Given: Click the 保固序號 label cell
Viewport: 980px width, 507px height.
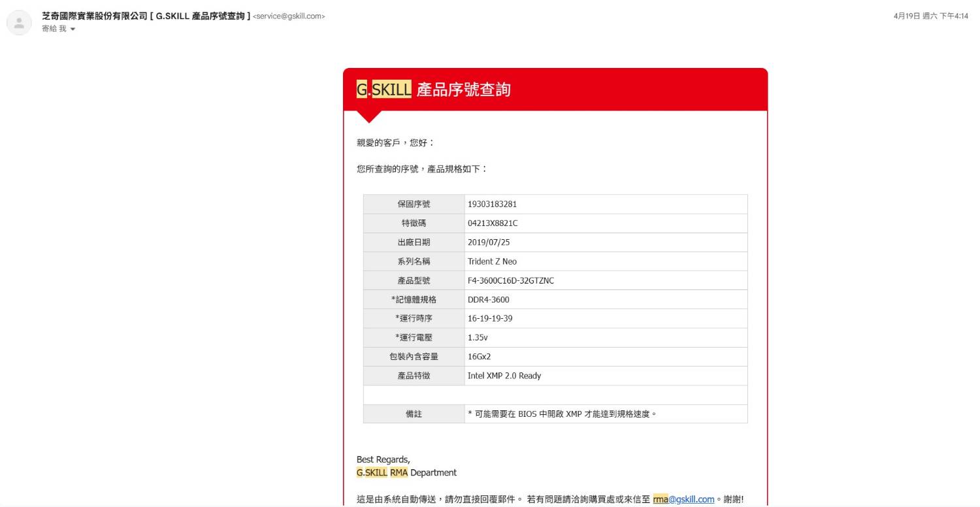Looking at the screenshot, I should pos(414,204).
